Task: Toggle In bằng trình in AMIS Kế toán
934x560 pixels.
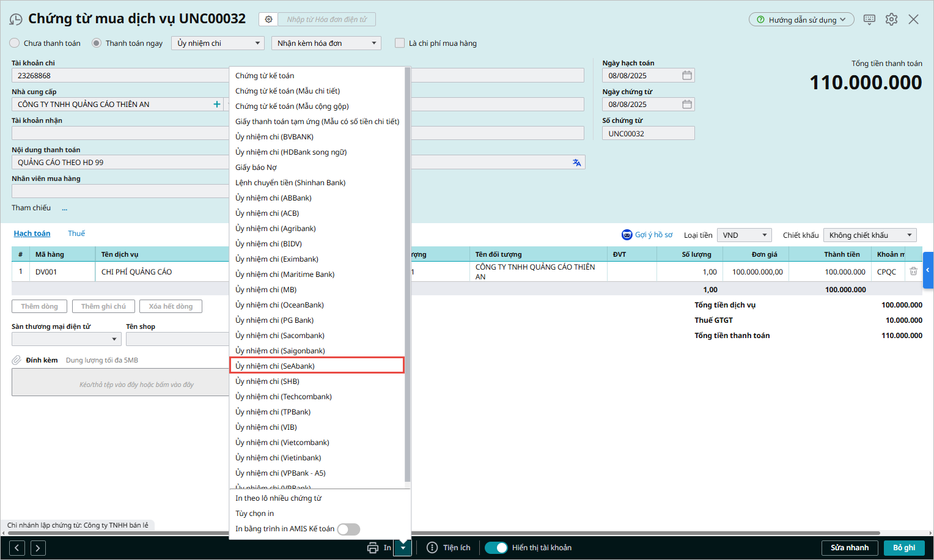Action: click(x=348, y=529)
